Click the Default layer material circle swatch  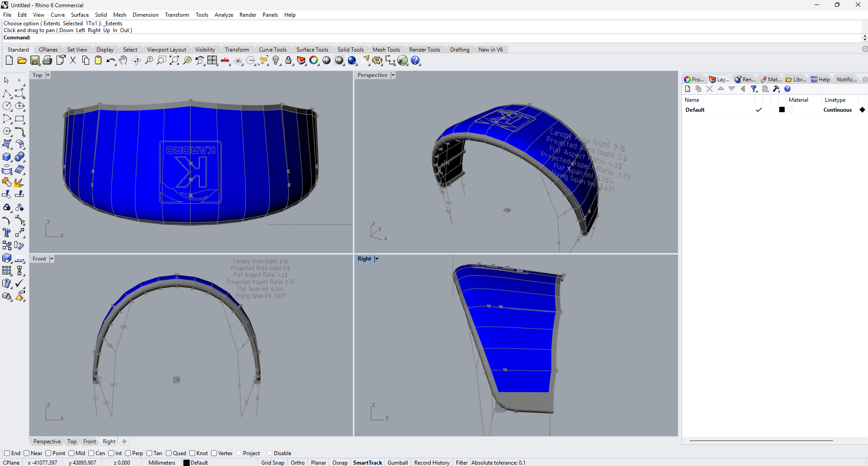point(791,109)
